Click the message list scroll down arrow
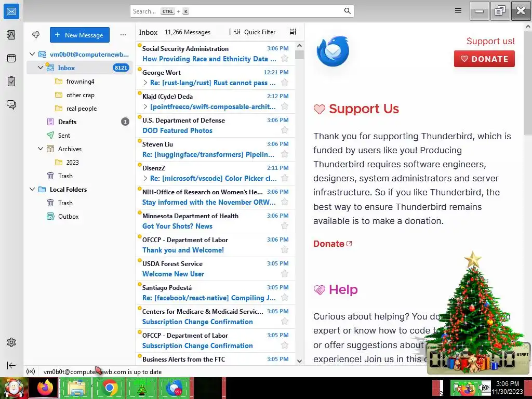 (299, 361)
